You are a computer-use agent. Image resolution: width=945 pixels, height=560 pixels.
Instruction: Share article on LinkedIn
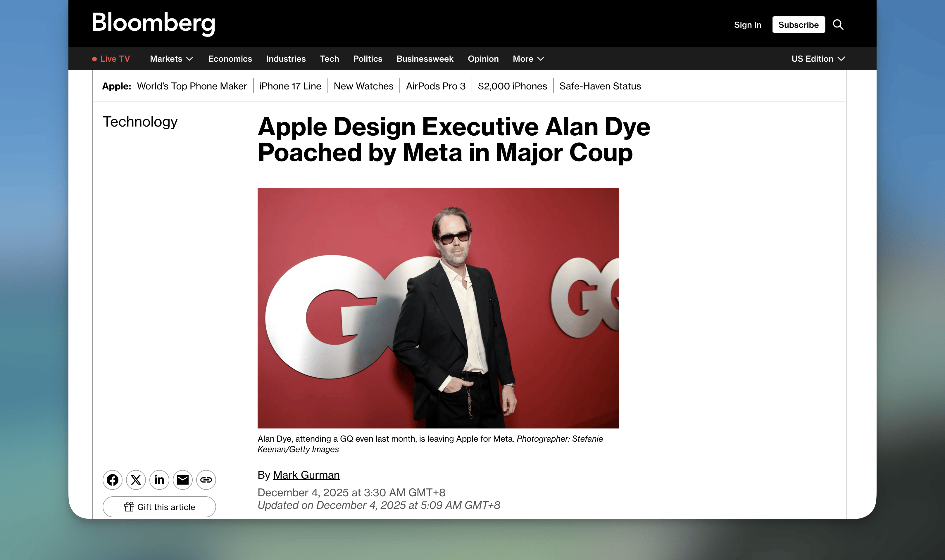coord(159,480)
